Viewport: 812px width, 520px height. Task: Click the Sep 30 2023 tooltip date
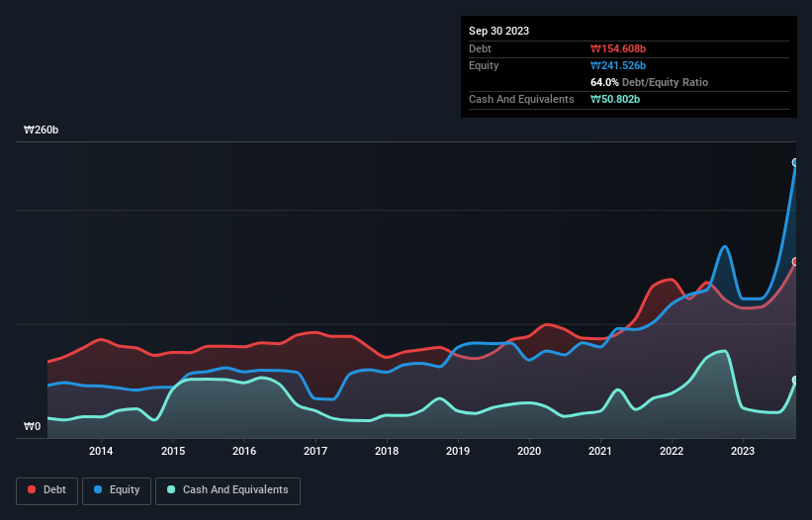click(x=498, y=31)
